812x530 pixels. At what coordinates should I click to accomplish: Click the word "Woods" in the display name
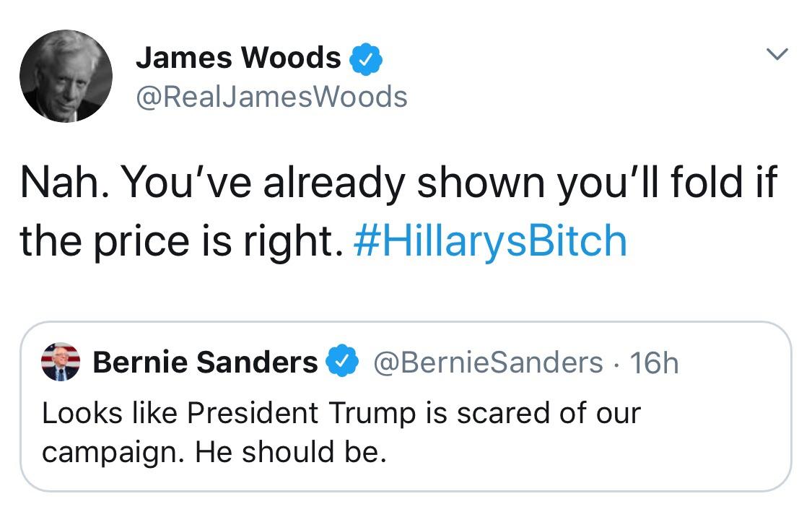[291, 58]
